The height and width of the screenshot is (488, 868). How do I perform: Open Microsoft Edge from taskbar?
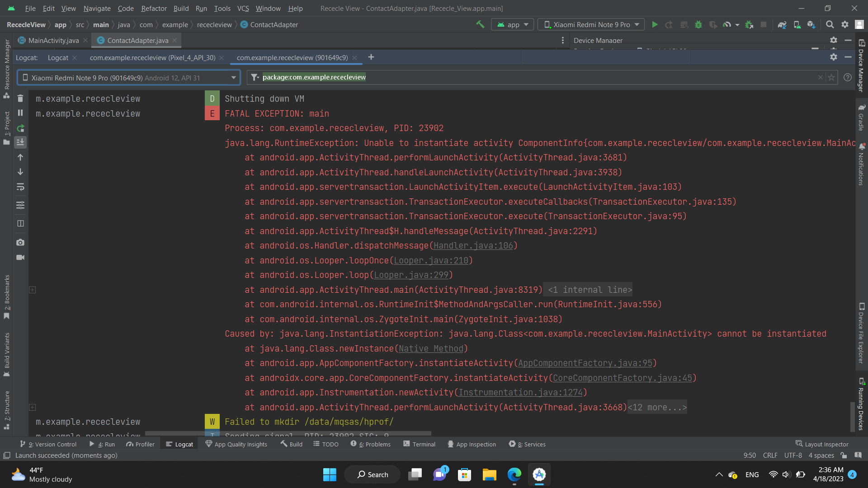point(514,474)
